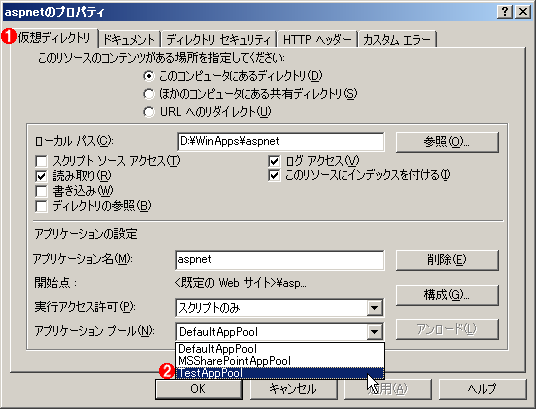Collapse the アプリケーション プール dropdown arrow

374,332
